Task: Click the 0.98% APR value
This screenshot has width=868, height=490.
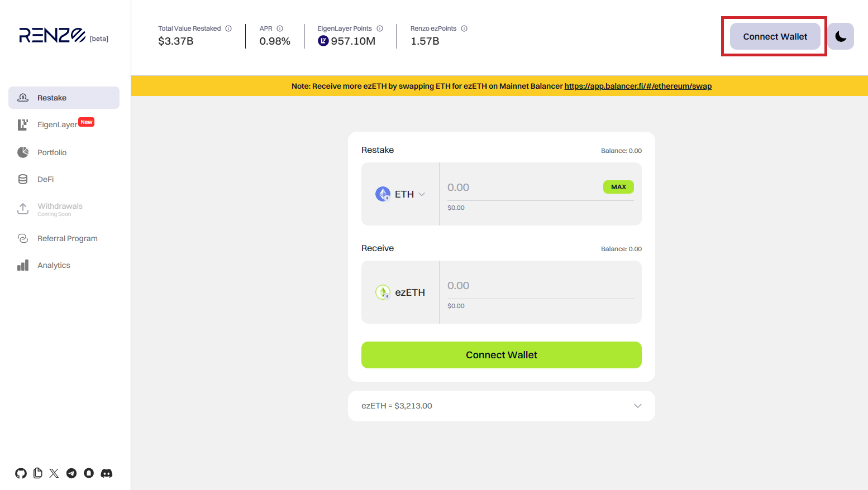Action: click(275, 41)
